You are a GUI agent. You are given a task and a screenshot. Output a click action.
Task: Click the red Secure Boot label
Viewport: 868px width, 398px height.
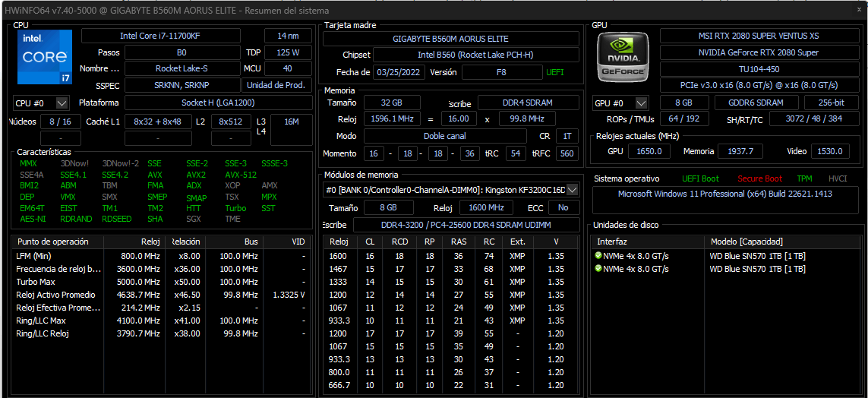click(759, 178)
